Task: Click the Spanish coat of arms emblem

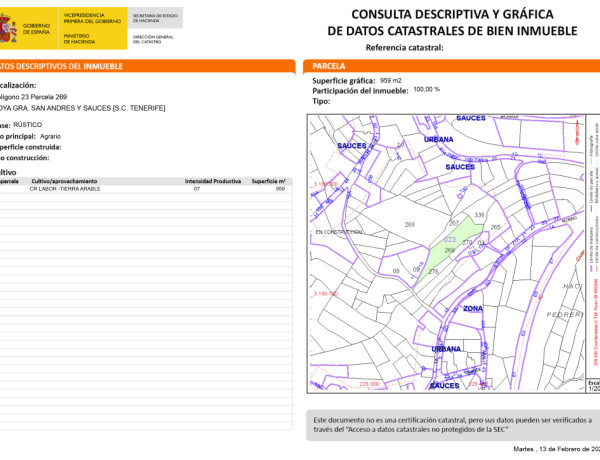Action: coord(14,25)
